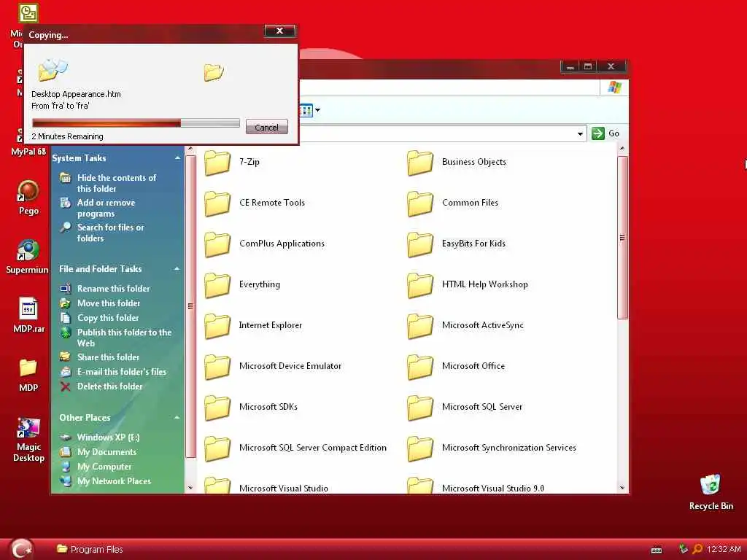This screenshot has width=747, height=560.
Task: Click the file list vertical scrollbar thumb
Action: (x=622, y=237)
